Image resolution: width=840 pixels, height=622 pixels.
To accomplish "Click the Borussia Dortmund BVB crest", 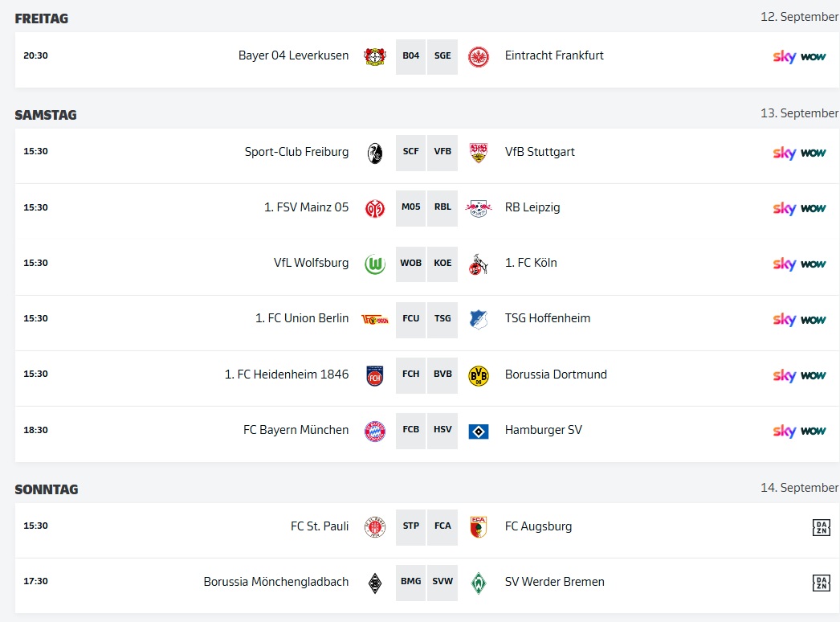I will [x=479, y=375].
